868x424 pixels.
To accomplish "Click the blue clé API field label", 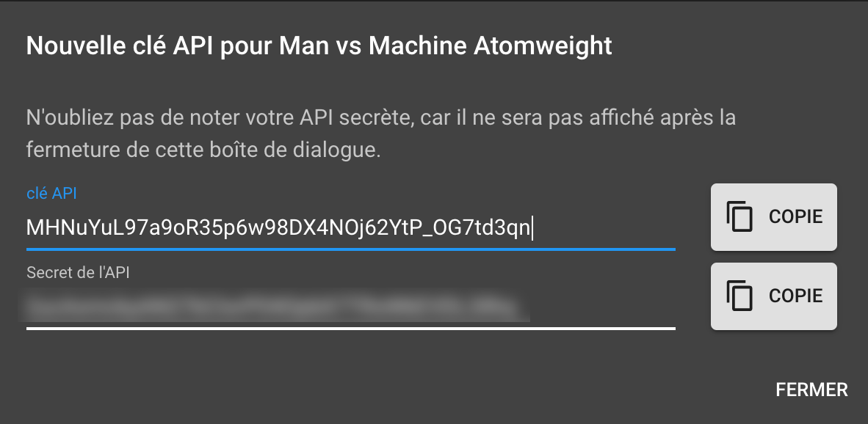I will tap(51, 194).
